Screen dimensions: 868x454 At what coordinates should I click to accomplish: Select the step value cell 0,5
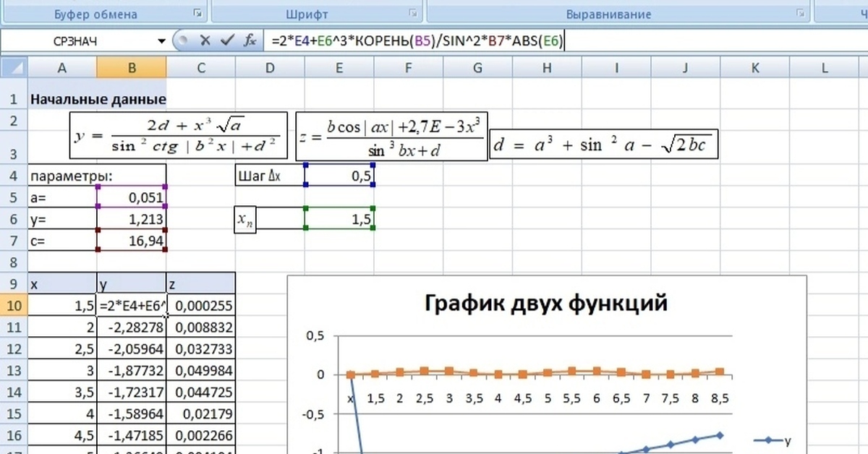[x=339, y=176]
